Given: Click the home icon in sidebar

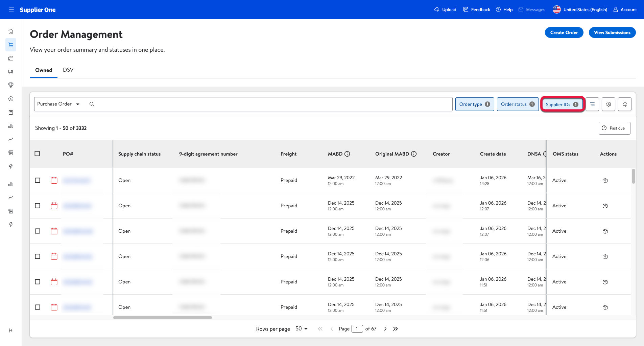Looking at the screenshot, I should click(11, 31).
